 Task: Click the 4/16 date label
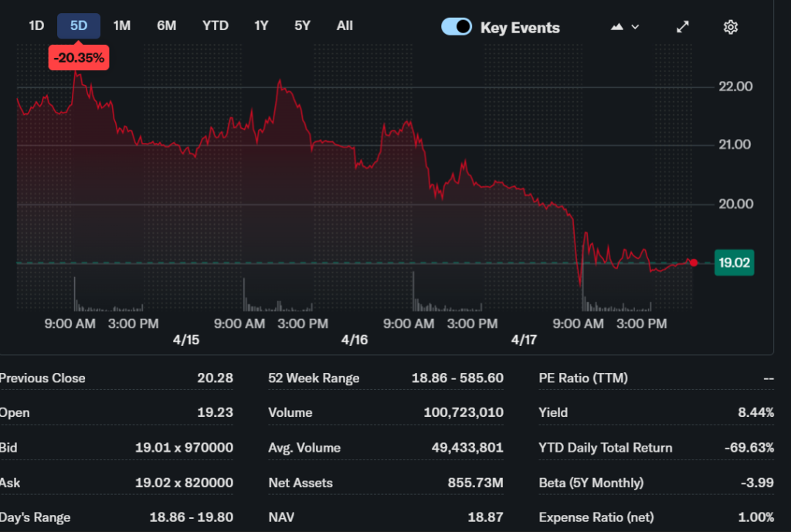click(354, 340)
